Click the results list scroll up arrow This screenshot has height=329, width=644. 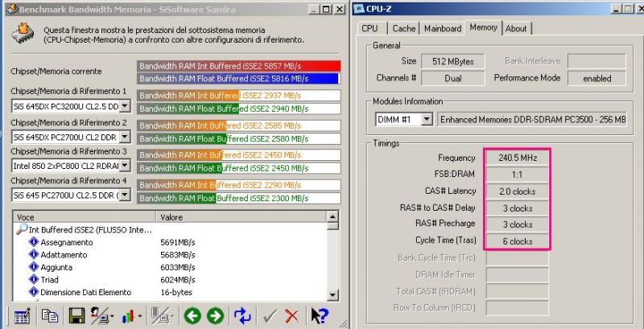(333, 217)
